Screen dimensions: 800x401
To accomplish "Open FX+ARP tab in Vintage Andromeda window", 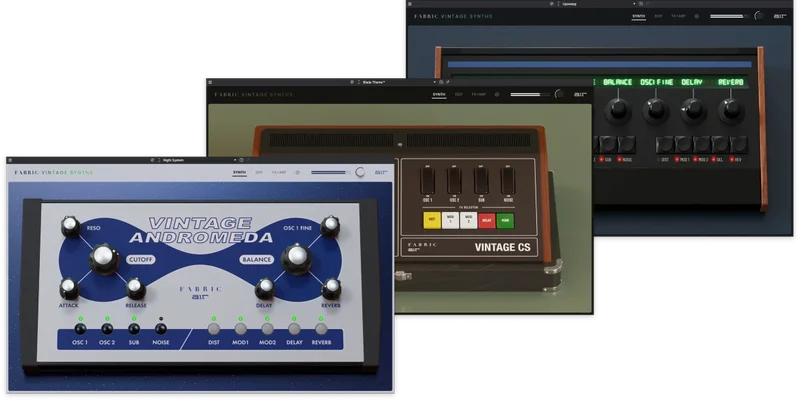I will tap(279, 172).
